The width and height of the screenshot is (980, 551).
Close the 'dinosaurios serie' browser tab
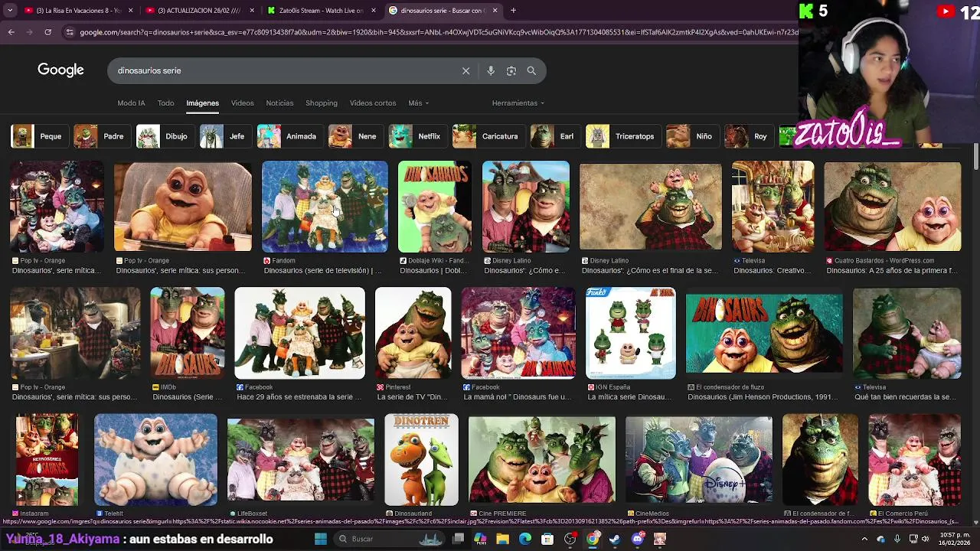495,11
